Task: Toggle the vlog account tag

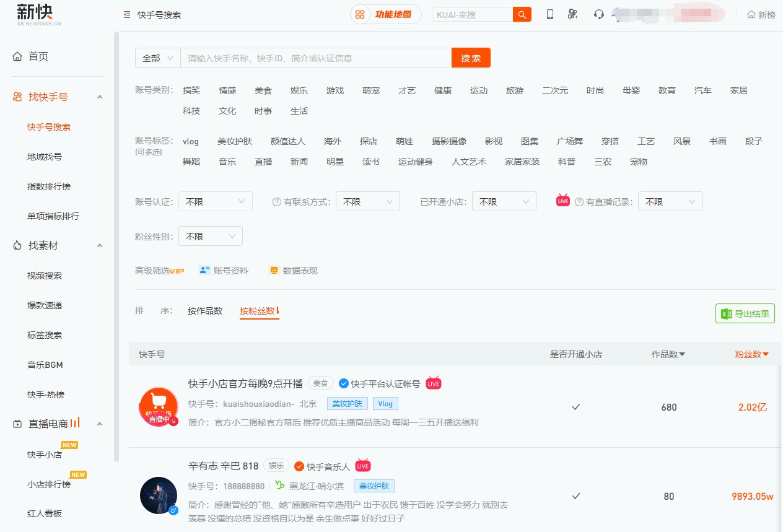Action: (191, 141)
